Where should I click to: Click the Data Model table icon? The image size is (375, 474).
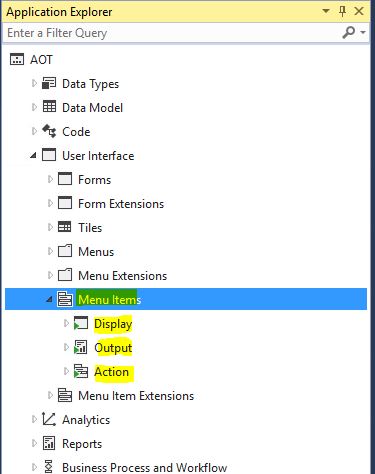[x=49, y=107]
